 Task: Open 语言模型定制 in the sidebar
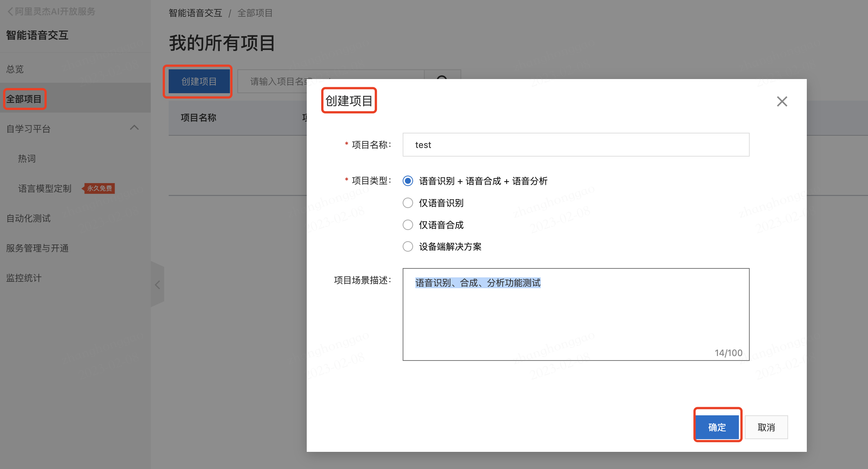tap(45, 189)
